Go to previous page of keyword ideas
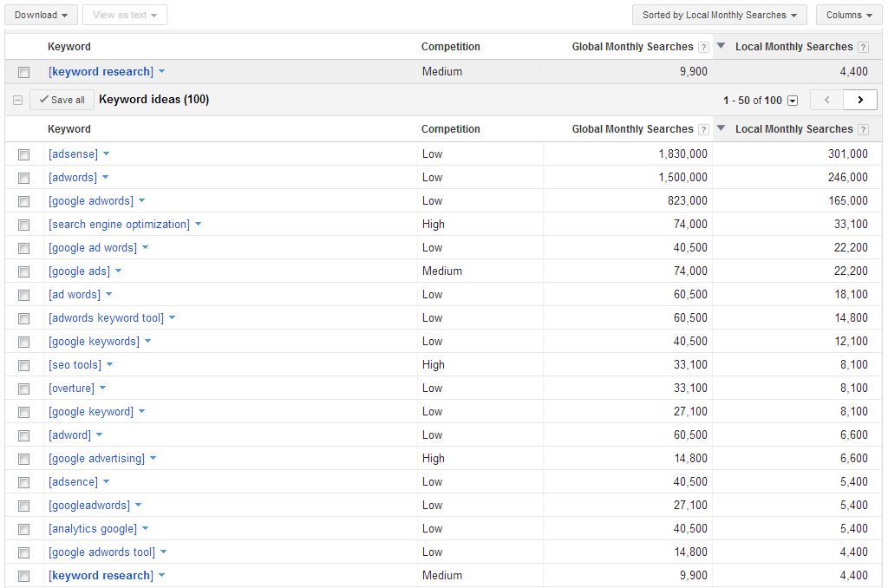 pyautogui.click(x=826, y=100)
